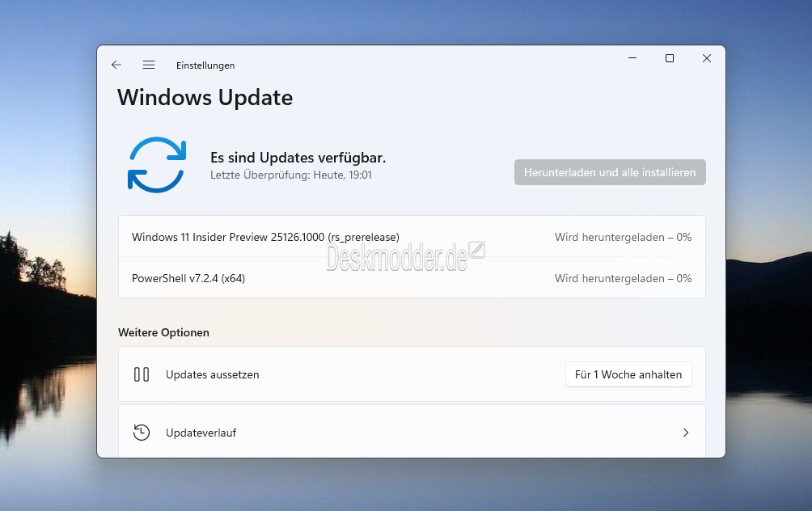Go back with the arrow icon
Image resolution: width=812 pixels, height=511 pixels.
(x=116, y=65)
